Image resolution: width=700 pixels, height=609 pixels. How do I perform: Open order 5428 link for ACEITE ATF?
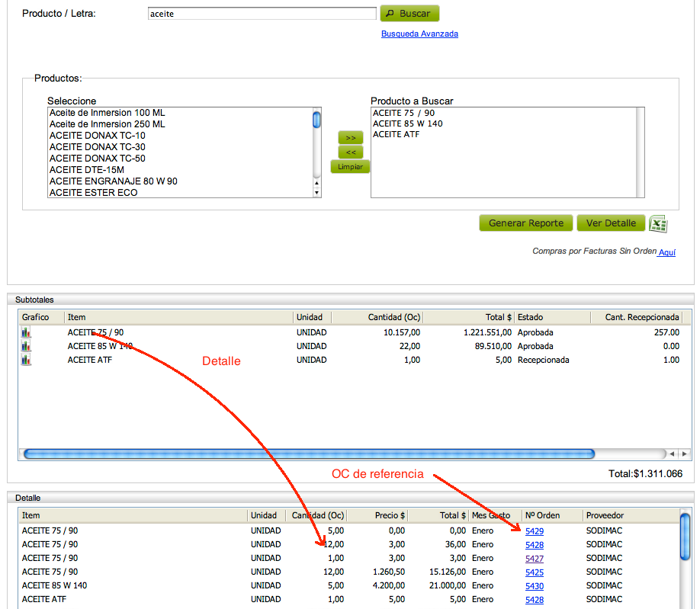[x=535, y=600]
